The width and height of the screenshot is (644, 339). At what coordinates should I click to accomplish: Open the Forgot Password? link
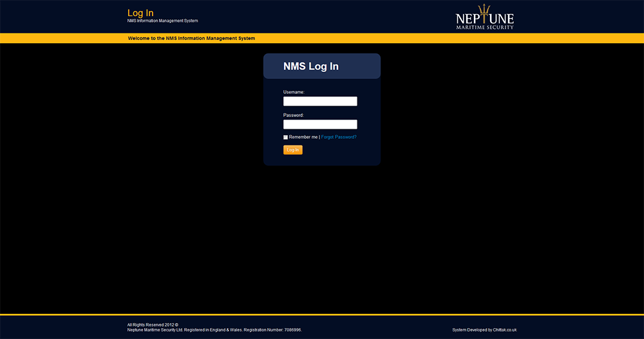pyautogui.click(x=339, y=137)
